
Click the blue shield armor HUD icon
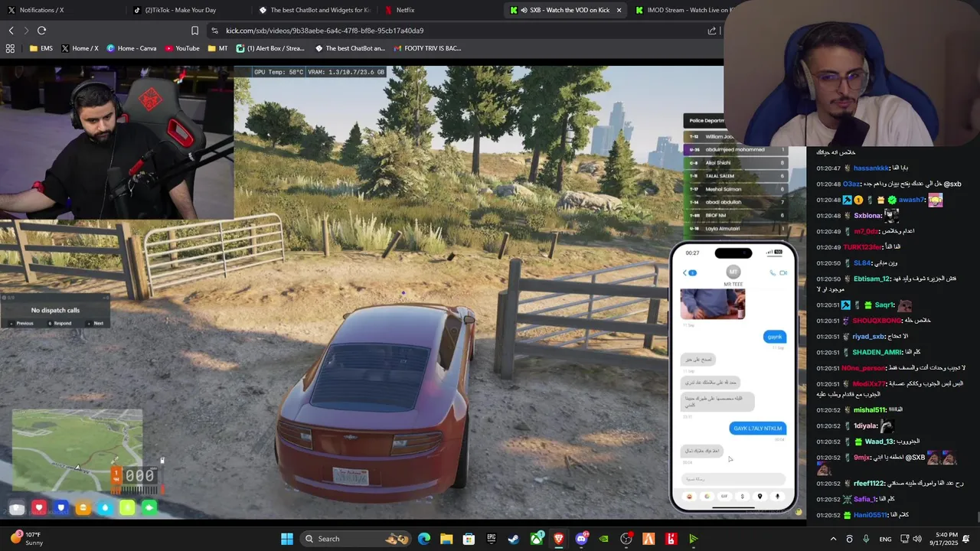(x=61, y=507)
